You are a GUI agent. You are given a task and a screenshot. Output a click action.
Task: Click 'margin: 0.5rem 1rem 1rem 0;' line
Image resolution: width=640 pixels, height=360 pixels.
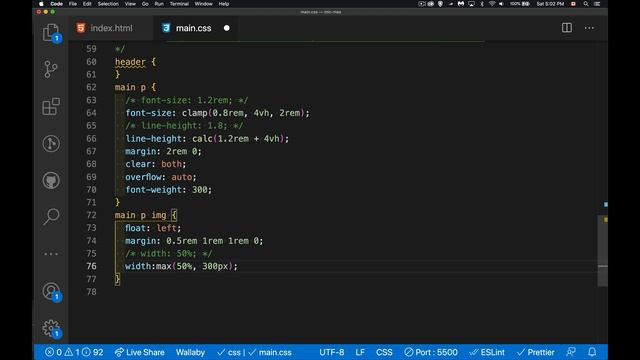click(194, 241)
